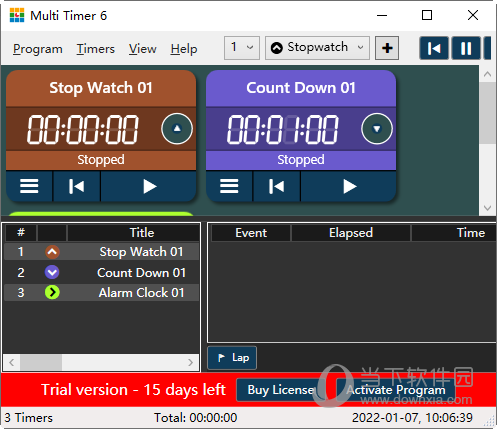Click the timer panel scrollbar down arrow
This screenshot has width=497, height=429.
[487, 208]
